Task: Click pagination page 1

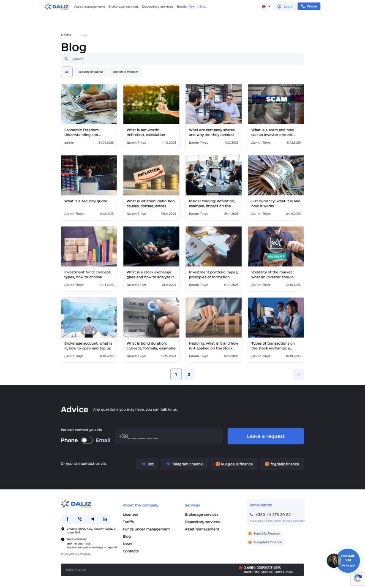Action: pyautogui.click(x=176, y=374)
